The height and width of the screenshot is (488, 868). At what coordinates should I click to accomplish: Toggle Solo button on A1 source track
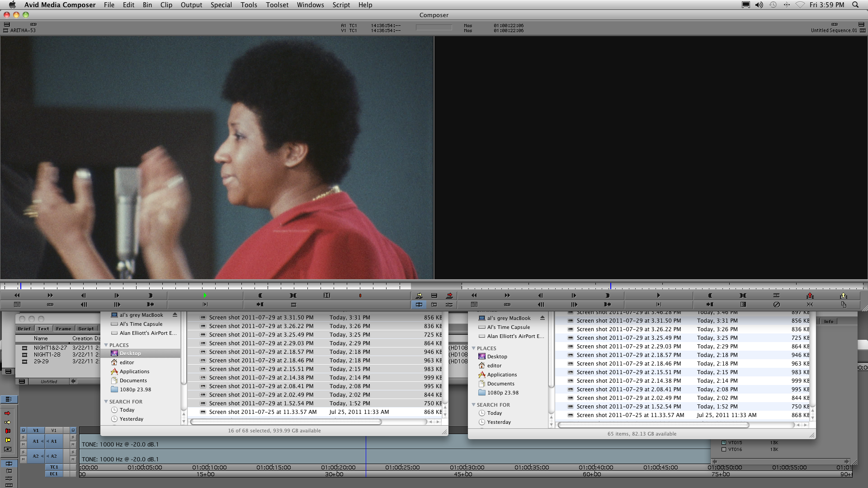click(x=24, y=437)
